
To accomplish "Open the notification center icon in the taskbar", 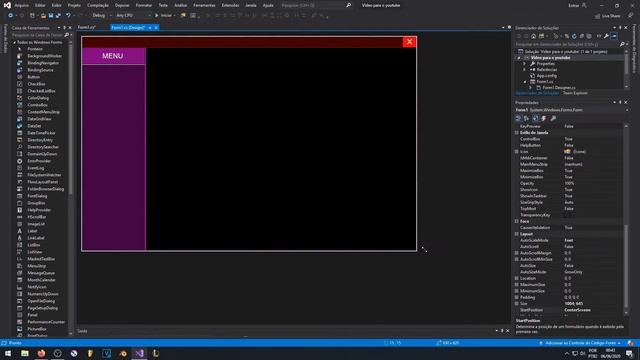I will click(x=629, y=353).
